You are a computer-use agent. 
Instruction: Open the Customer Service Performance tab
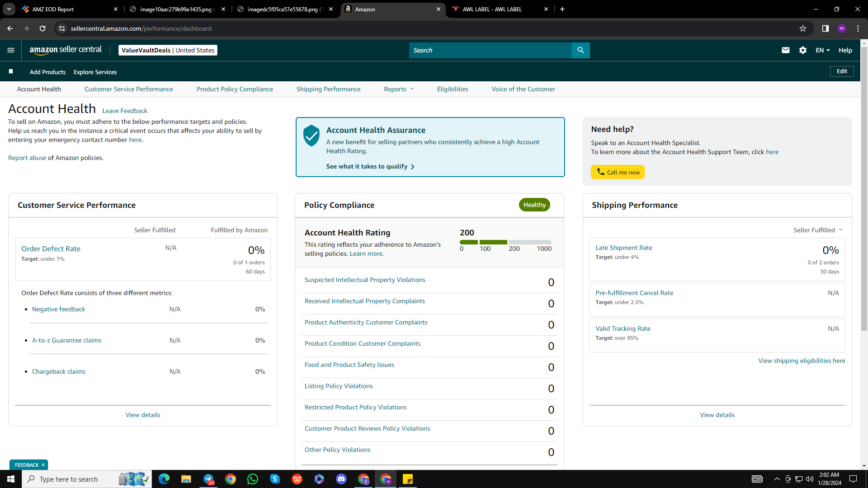pos(129,89)
